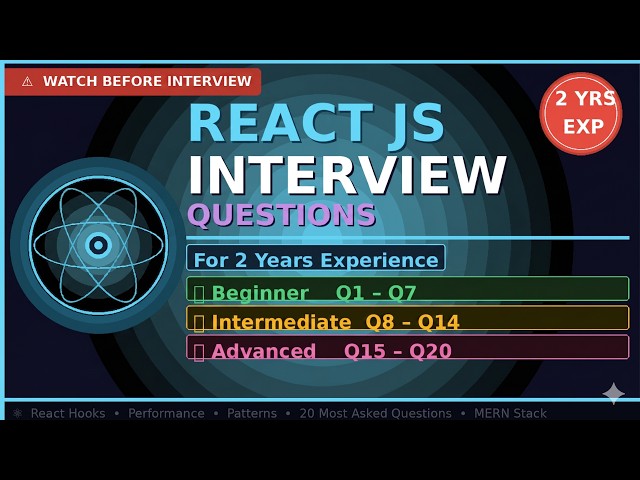Click the warning triangle icon in the red banner

tap(27, 81)
